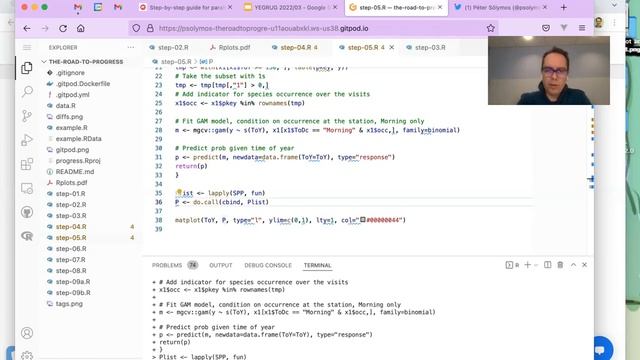
Task: Open data.R in the explorer
Action: (65, 106)
